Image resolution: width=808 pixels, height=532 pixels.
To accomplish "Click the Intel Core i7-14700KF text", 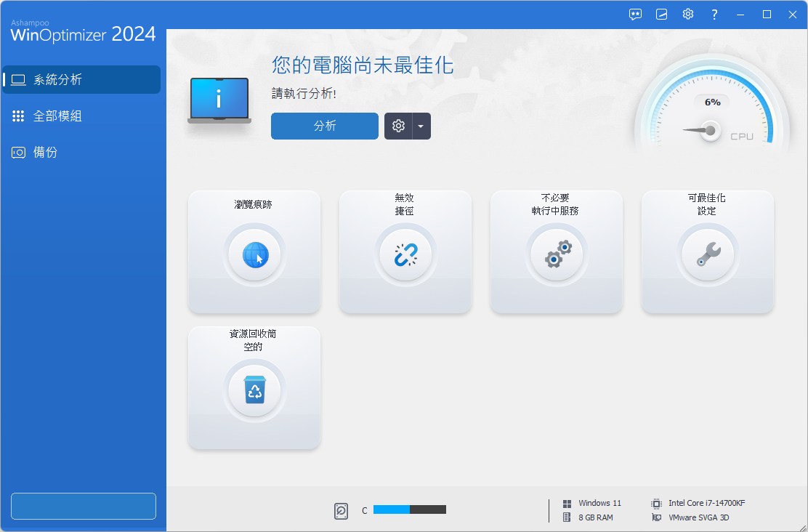I will [706, 503].
